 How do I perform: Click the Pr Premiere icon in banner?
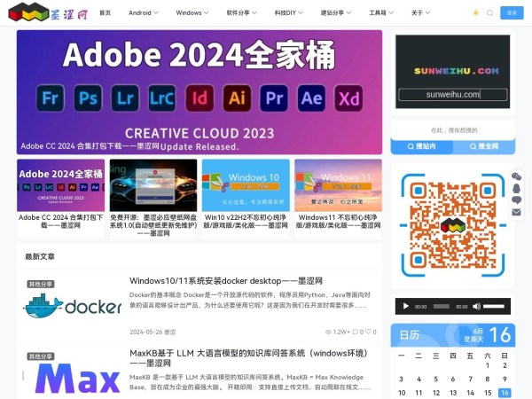coord(274,98)
